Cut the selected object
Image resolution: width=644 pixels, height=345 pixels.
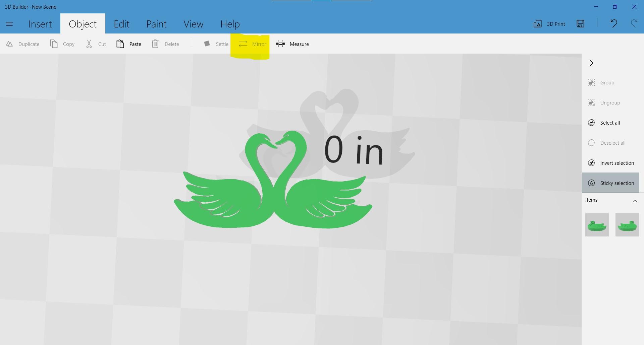tap(96, 44)
